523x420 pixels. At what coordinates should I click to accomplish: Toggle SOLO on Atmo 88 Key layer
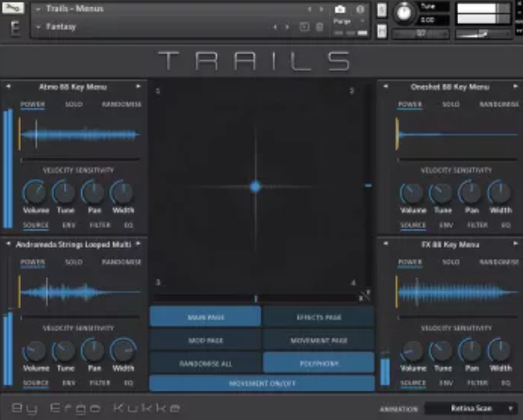coord(74,105)
